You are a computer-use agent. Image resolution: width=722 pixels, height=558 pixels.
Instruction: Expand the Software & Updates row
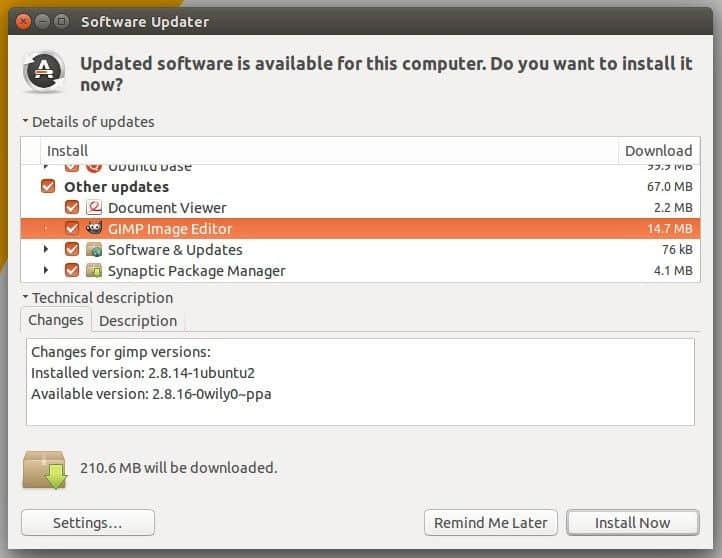[47, 249]
